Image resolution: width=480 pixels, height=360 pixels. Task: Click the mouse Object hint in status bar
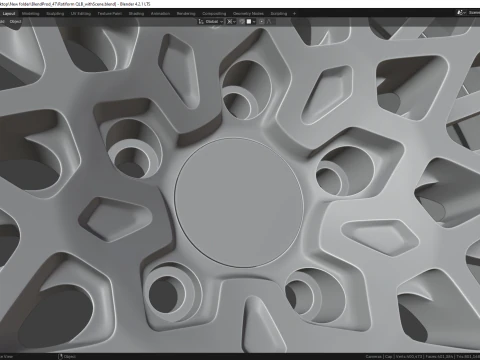67,357
